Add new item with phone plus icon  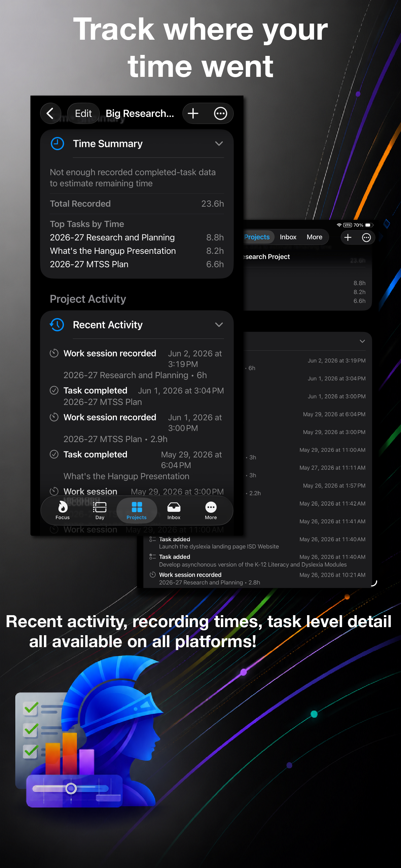(193, 113)
